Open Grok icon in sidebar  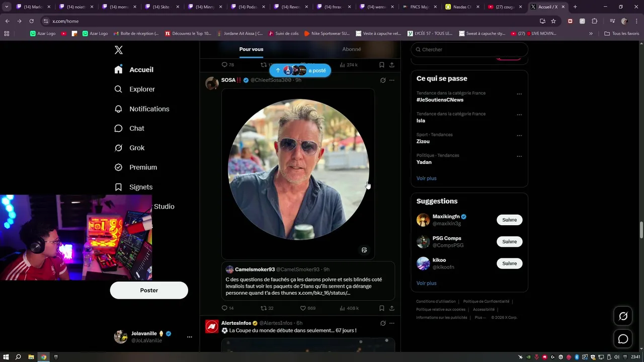(x=118, y=148)
